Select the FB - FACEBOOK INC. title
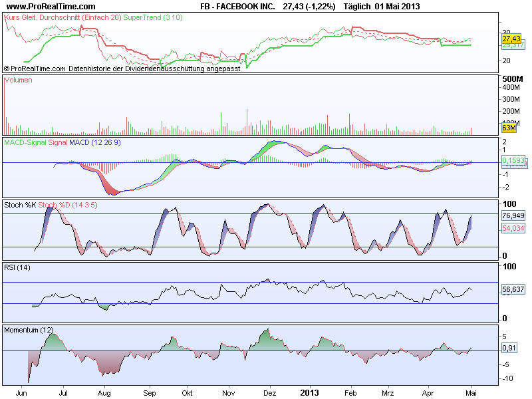The height and width of the screenshot is (399, 532). pos(237,6)
